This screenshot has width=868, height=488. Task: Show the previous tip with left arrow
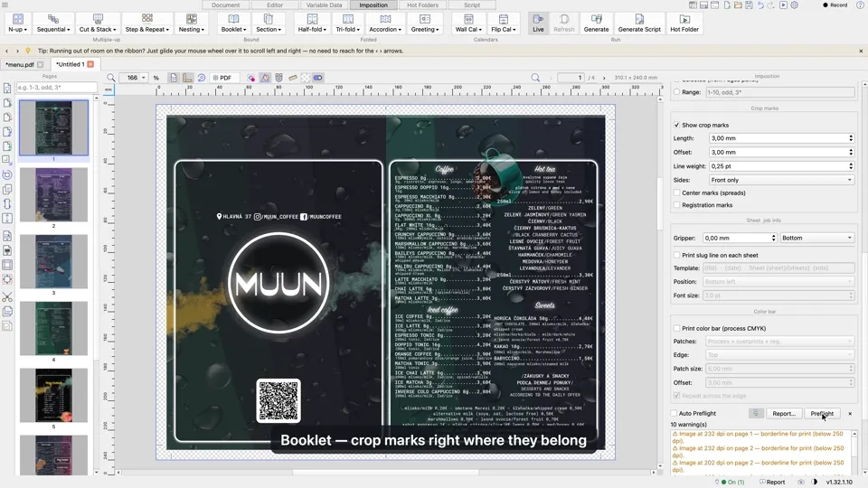click(x=6, y=51)
